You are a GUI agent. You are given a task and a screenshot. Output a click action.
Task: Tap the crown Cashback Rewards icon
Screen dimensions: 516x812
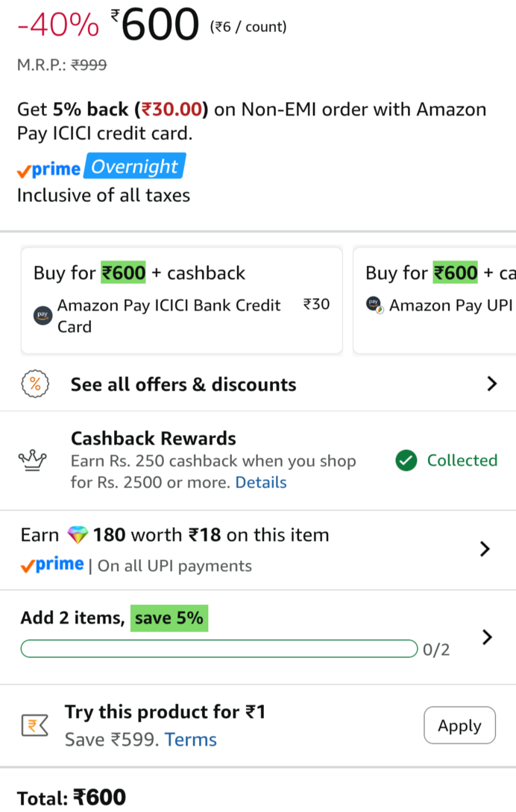pyautogui.click(x=33, y=460)
